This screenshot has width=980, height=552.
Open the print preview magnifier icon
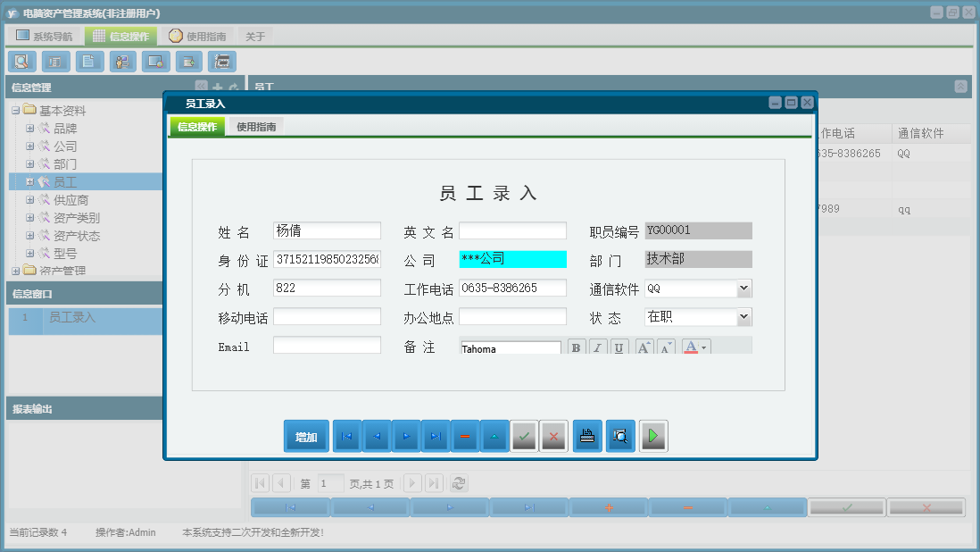point(620,436)
